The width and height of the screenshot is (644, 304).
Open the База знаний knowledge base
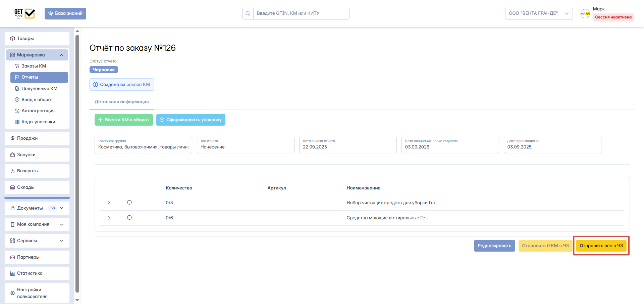coord(65,13)
